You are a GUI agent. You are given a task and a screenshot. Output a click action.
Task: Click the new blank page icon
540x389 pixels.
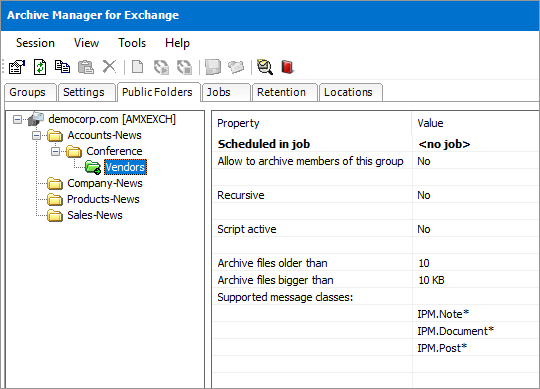point(138,67)
